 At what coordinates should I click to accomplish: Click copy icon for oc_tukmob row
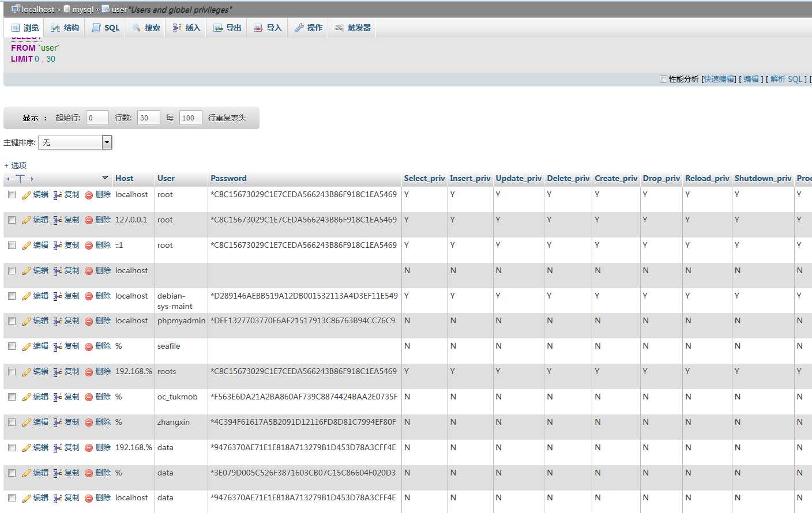click(x=58, y=397)
